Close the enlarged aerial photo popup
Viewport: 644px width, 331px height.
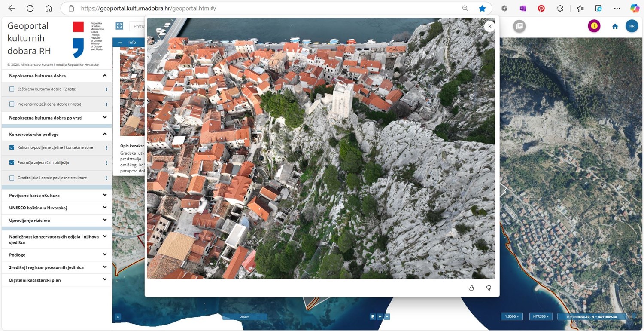489,26
